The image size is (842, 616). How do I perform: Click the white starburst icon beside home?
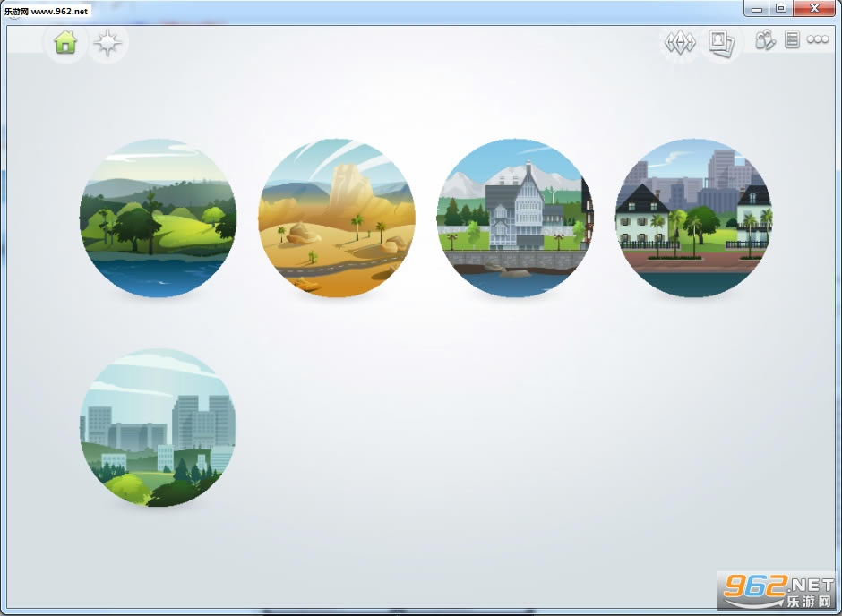point(107,42)
